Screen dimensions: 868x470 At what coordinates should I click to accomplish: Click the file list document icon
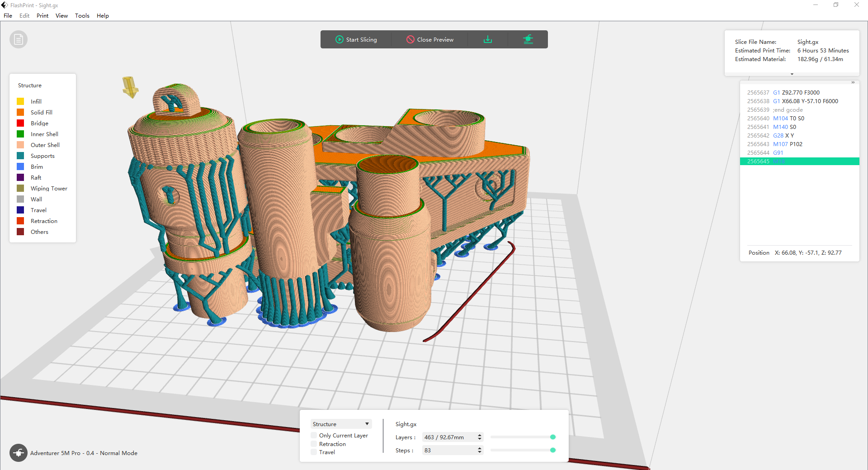18,40
